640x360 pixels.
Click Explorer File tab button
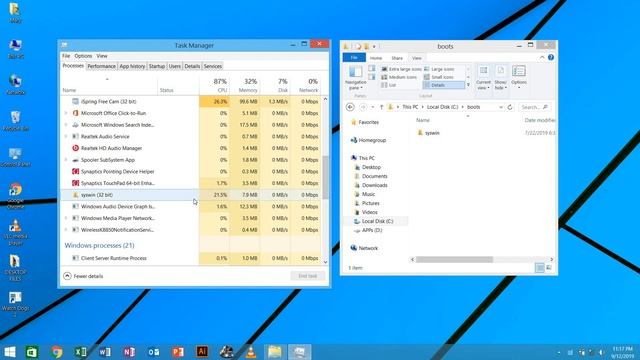pyautogui.click(x=354, y=58)
